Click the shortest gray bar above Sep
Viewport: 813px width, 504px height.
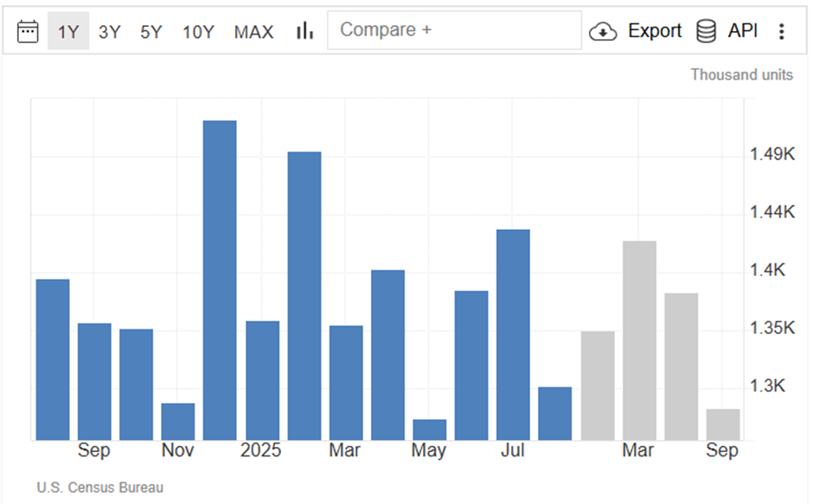(x=723, y=424)
